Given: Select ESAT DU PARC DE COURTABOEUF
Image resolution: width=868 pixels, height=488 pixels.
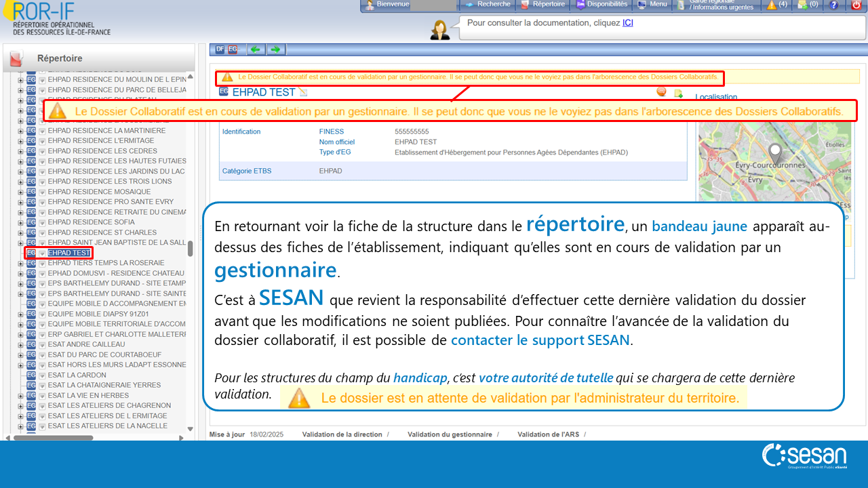Looking at the screenshot, I should point(104,354).
